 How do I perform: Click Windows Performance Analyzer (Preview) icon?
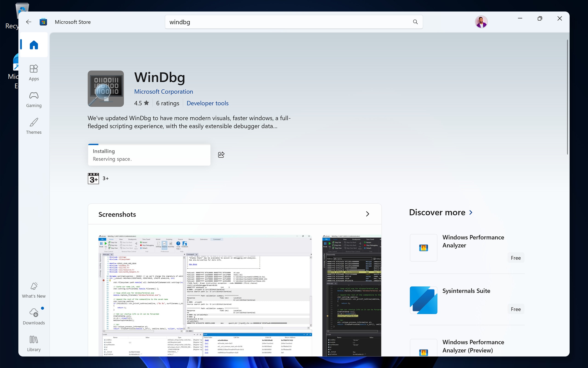(x=424, y=348)
